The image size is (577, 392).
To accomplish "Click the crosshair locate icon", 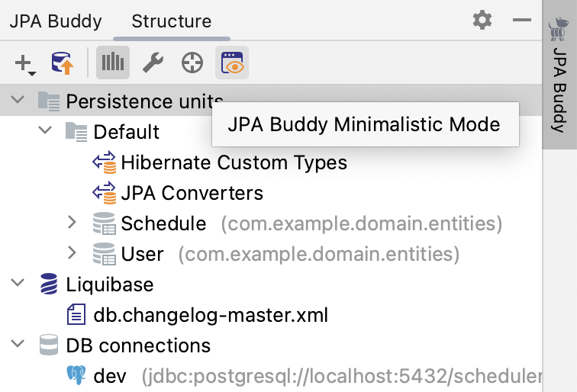I will point(192,63).
